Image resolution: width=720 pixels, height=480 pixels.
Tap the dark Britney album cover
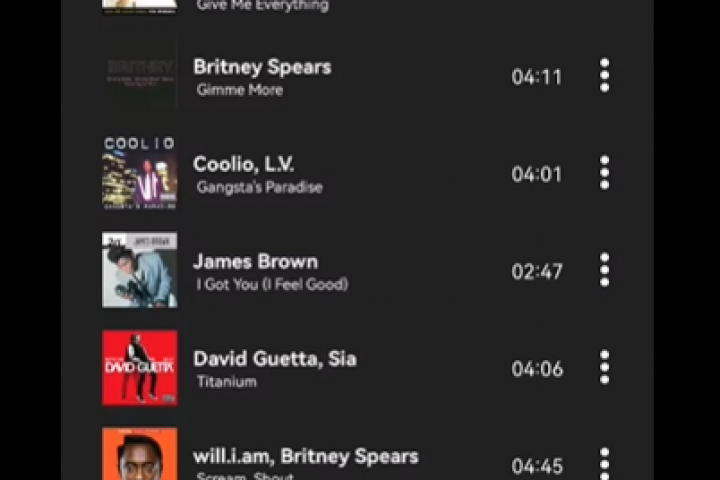(140, 76)
